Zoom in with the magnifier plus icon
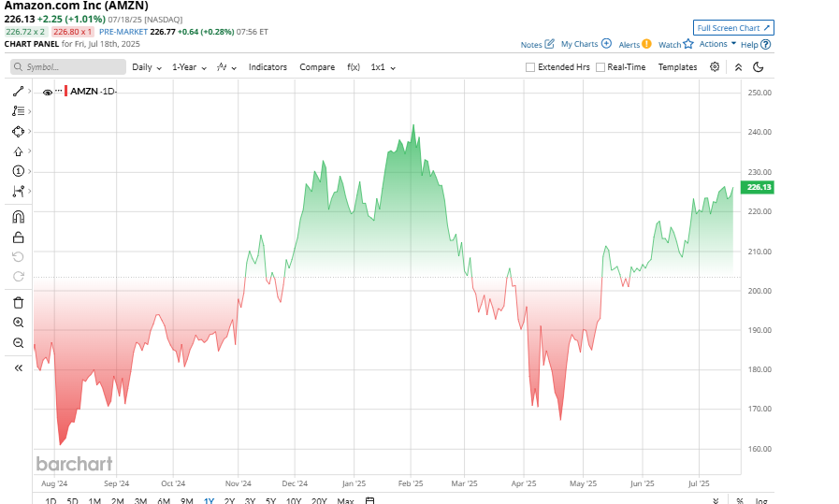 (x=18, y=323)
